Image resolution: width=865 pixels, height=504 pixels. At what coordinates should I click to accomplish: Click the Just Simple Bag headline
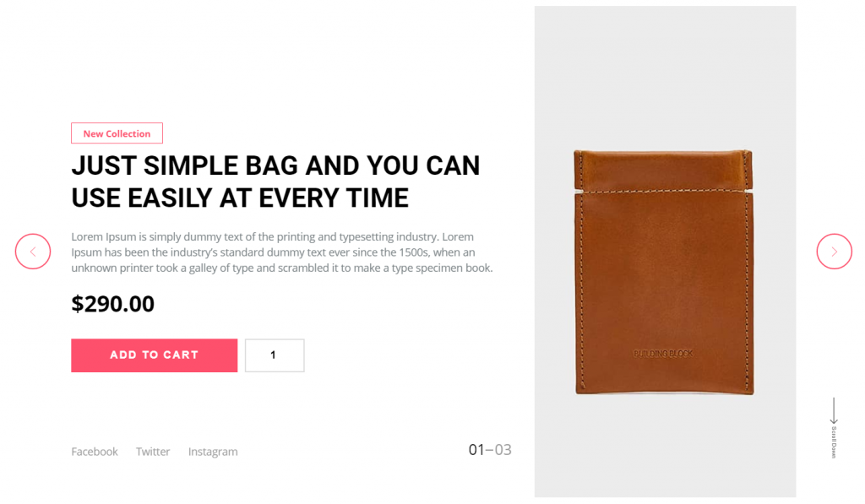coord(275,182)
